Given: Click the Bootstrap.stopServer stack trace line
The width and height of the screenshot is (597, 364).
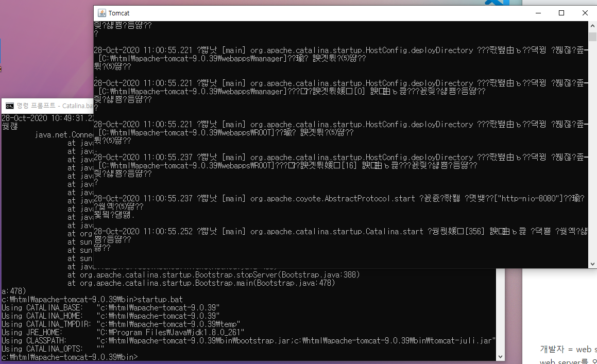Looking at the screenshot, I should [214, 274].
